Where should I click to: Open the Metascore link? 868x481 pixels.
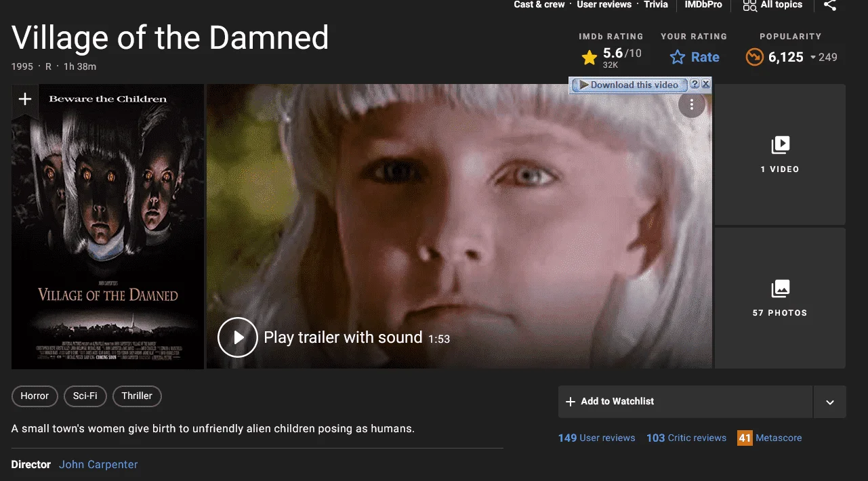(x=779, y=438)
